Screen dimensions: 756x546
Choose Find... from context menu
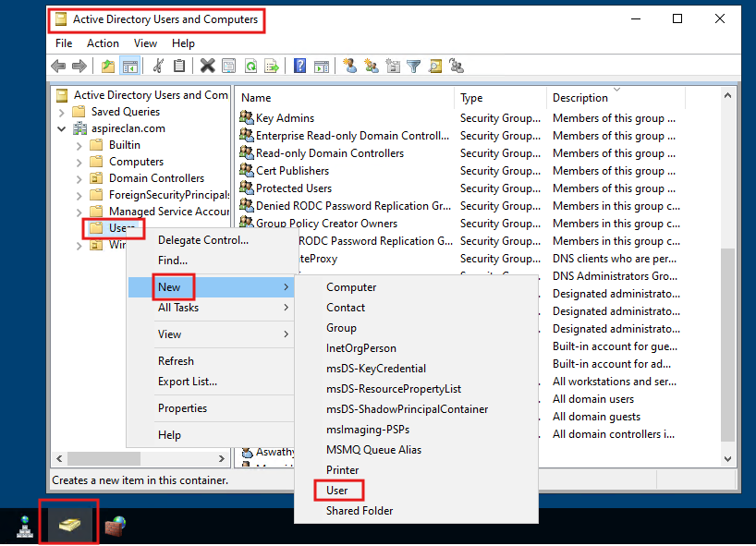[x=173, y=261]
